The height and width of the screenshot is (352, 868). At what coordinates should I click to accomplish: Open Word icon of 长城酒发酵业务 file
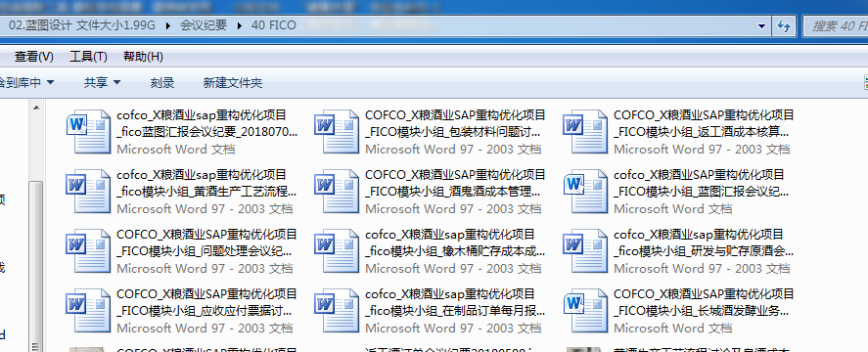(x=585, y=310)
